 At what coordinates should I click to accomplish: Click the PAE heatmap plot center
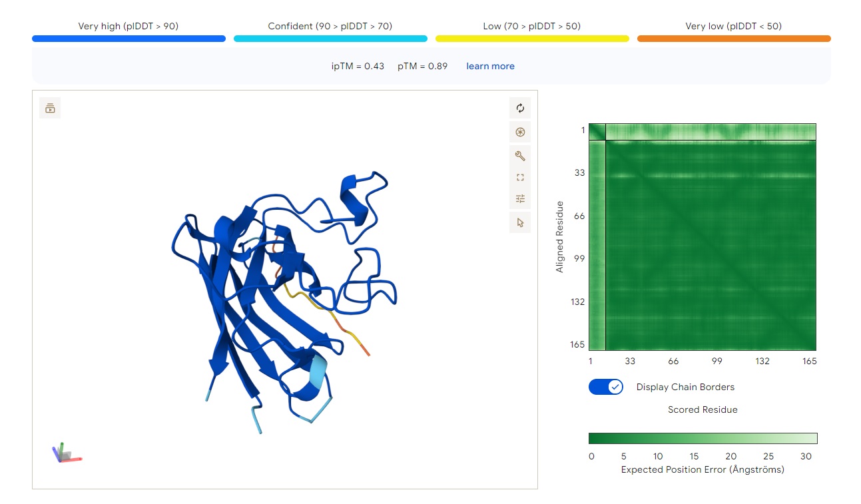click(703, 237)
